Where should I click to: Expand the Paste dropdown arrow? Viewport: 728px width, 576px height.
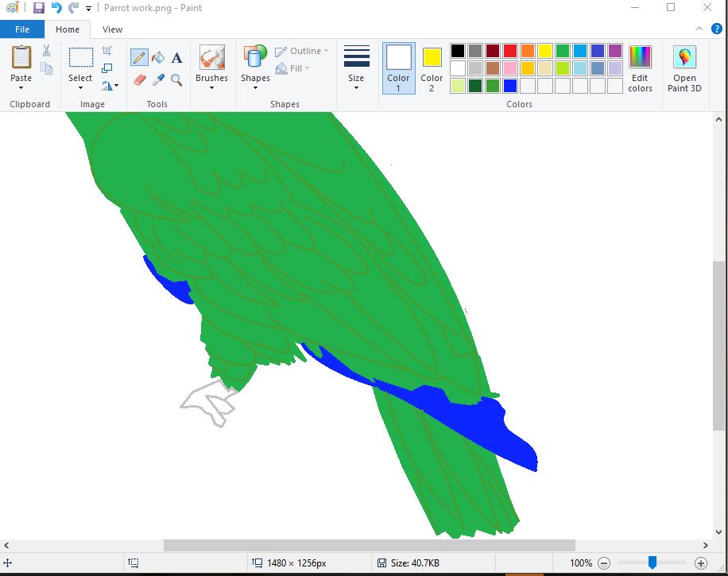click(21, 87)
